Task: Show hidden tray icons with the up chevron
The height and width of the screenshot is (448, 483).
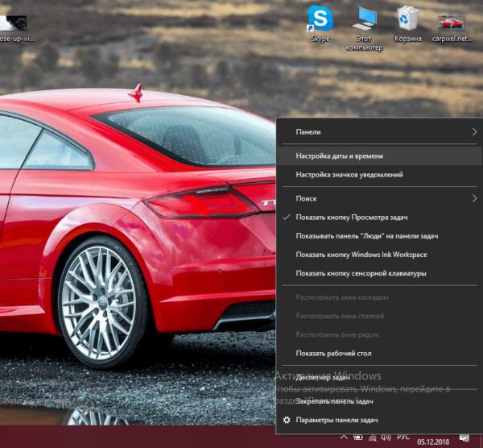Action: (x=344, y=437)
